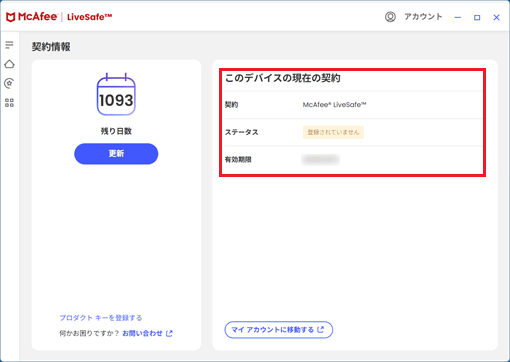Open the お問い合わせ link

coord(142,333)
